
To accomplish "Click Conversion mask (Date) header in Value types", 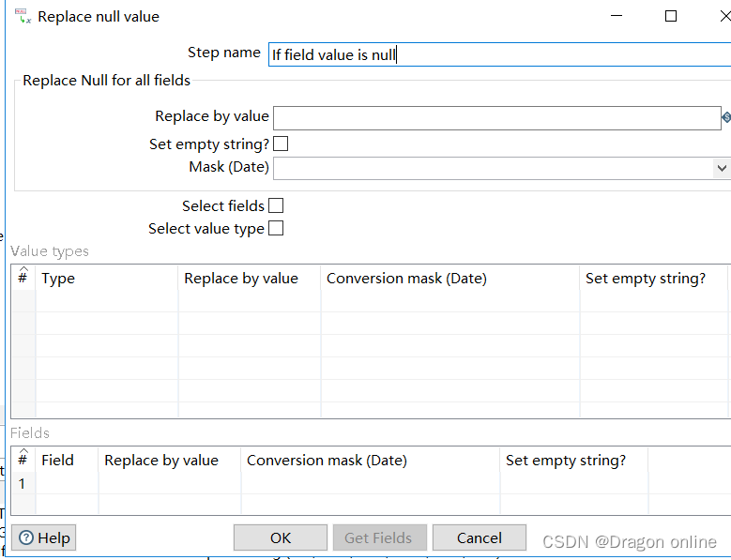I will click(x=450, y=279).
